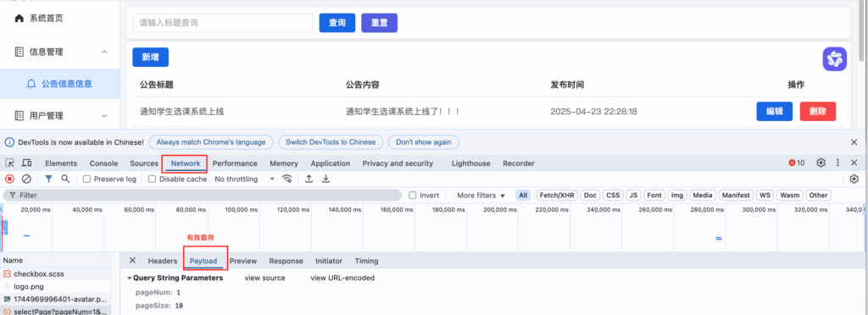Select the All request type filter

coord(522,195)
